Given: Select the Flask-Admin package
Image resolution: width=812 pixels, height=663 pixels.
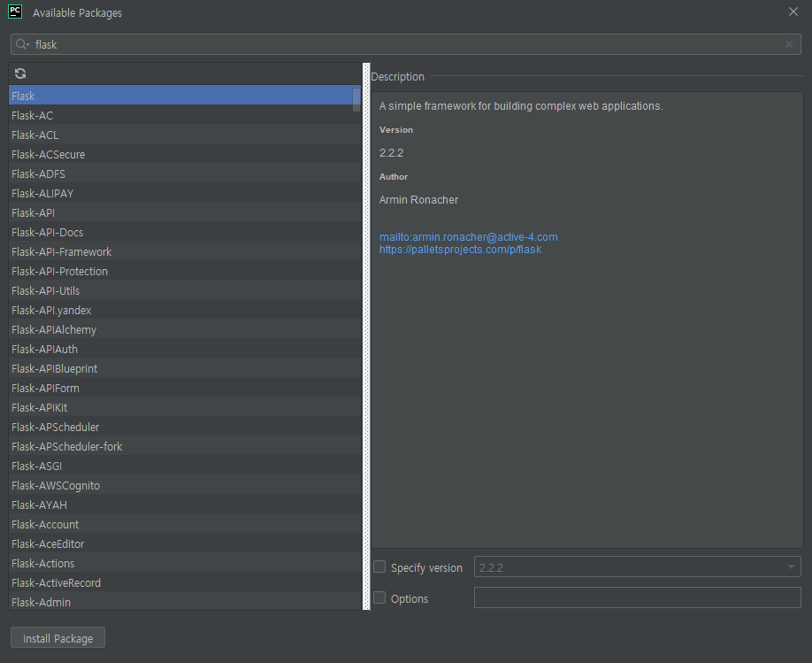Looking at the screenshot, I should coord(185,602).
